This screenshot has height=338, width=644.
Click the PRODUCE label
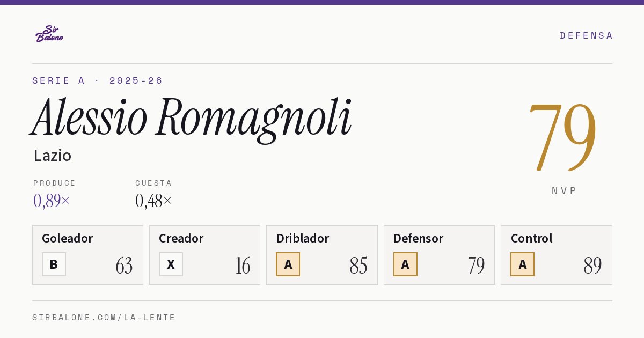tap(55, 183)
